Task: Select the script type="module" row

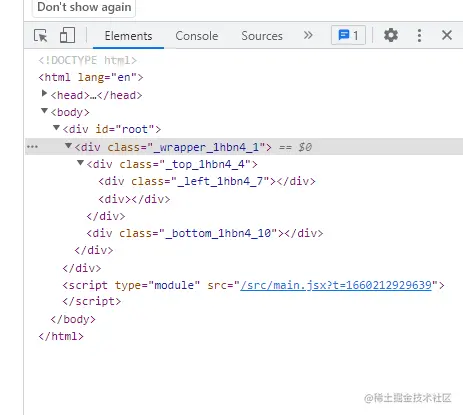Action: pos(253,285)
